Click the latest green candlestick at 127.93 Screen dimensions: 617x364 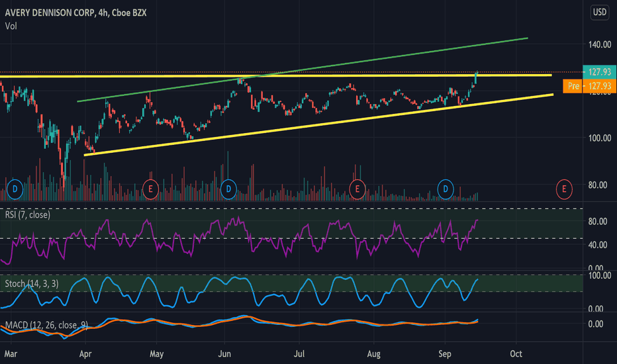[x=476, y=77]
